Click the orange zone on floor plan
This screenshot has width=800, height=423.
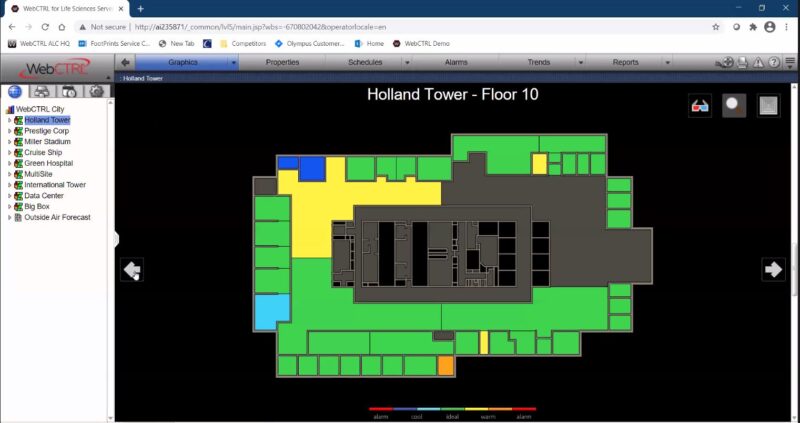click(x=446, y=365)
